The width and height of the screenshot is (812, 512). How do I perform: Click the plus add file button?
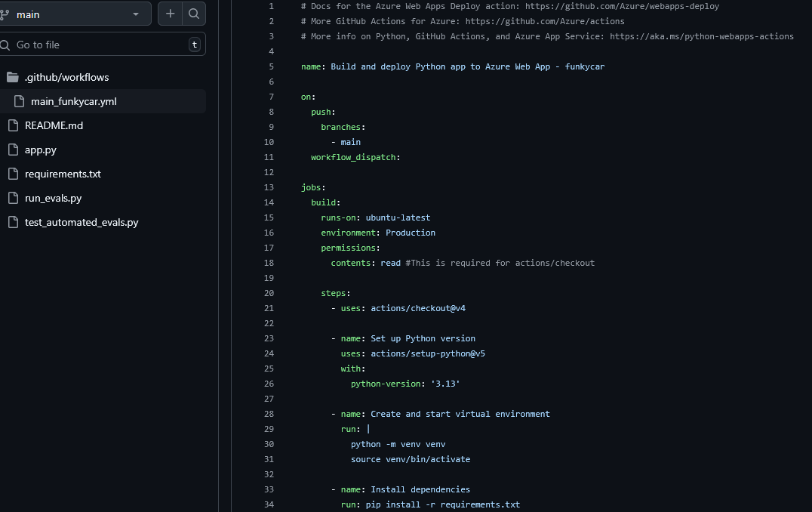pos(170,14)
